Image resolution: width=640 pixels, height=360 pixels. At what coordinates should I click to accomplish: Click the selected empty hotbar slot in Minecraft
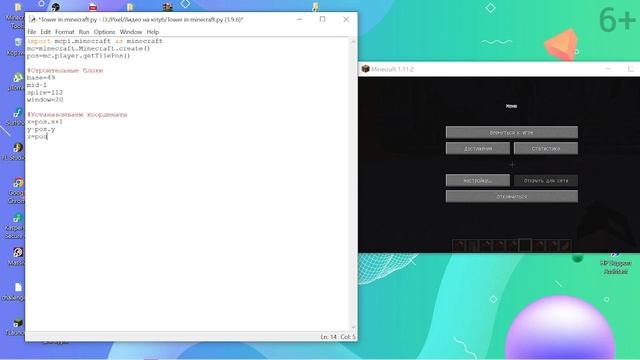click(525, 245)
